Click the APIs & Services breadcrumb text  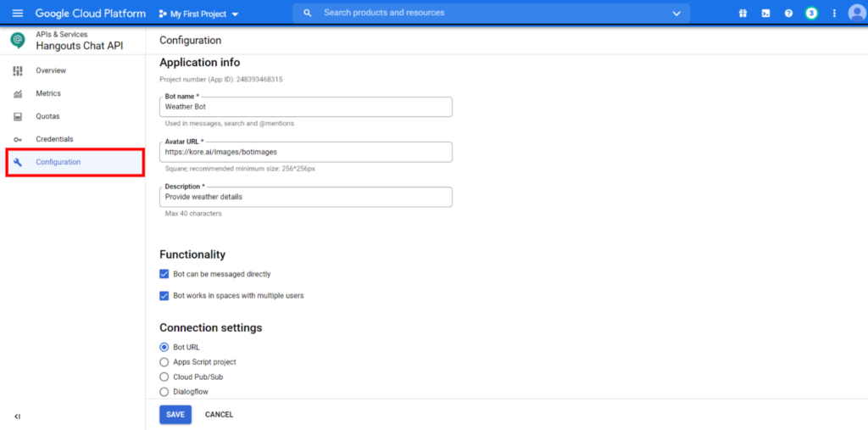coord(61,35)
